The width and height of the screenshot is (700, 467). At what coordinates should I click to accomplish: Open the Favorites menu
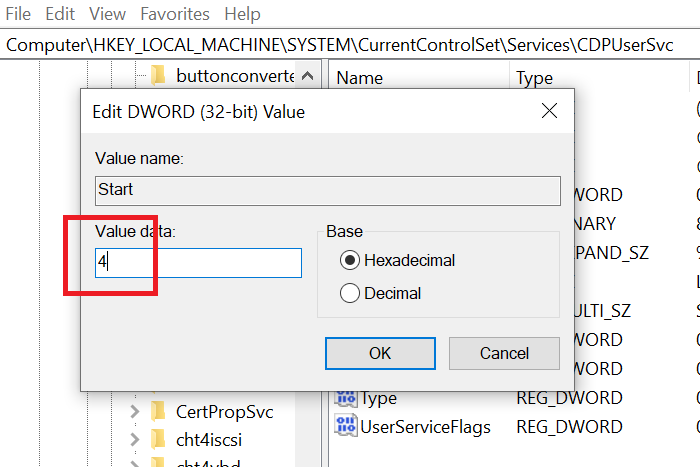(175, 14)
